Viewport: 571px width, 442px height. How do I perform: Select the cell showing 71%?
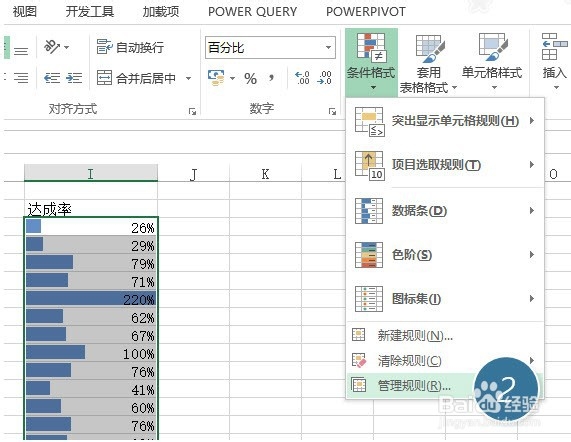point(91,281)
